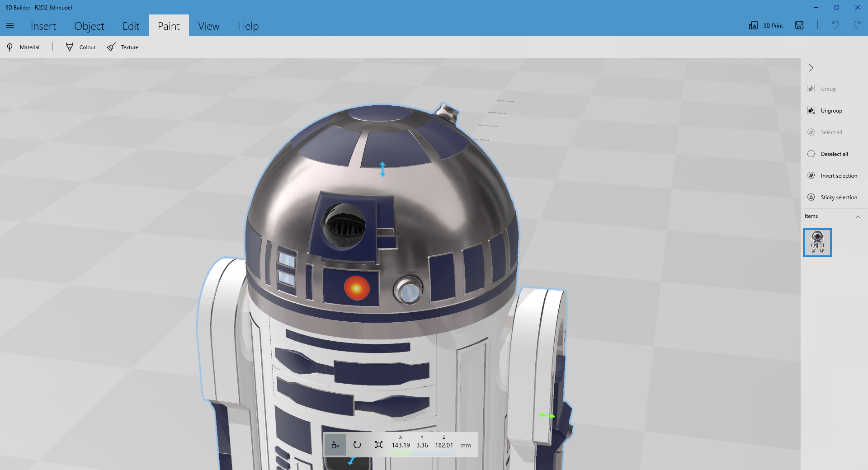
Task: Switch to the Edit tab
Action: pyautogui.click(x=131, y=26)
